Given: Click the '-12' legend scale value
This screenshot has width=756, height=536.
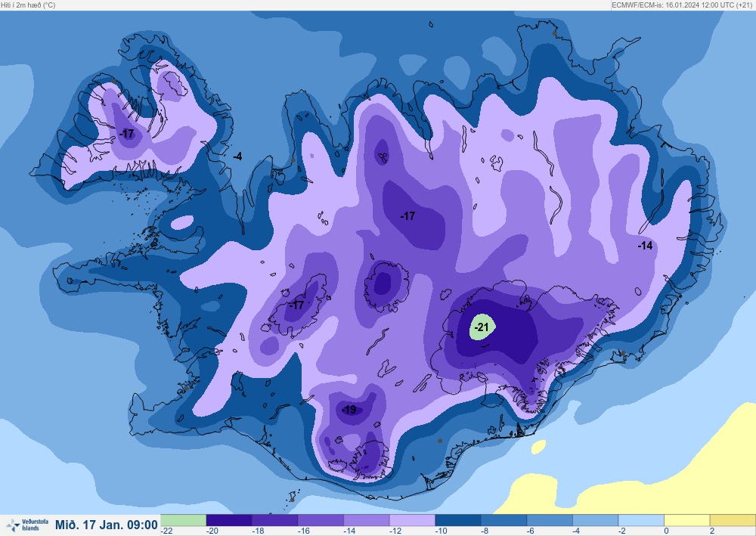Looking at the screenshot, I should [395, 531].
